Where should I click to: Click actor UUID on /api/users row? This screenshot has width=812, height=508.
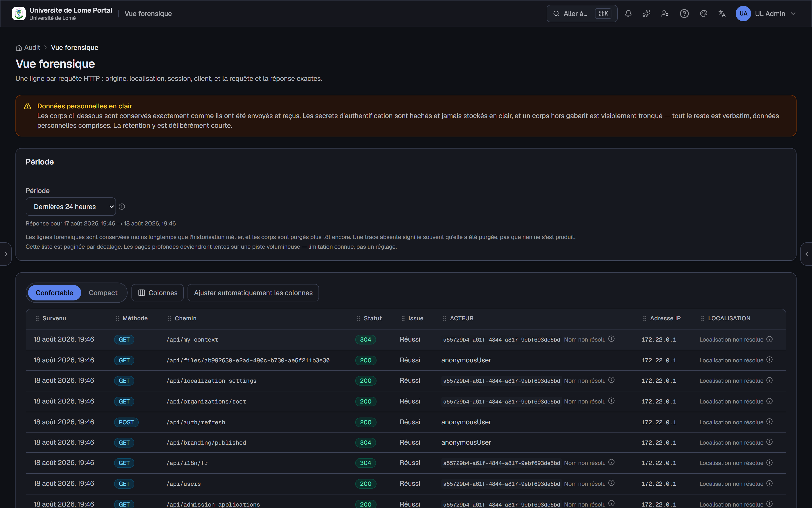tap(502, 484)
